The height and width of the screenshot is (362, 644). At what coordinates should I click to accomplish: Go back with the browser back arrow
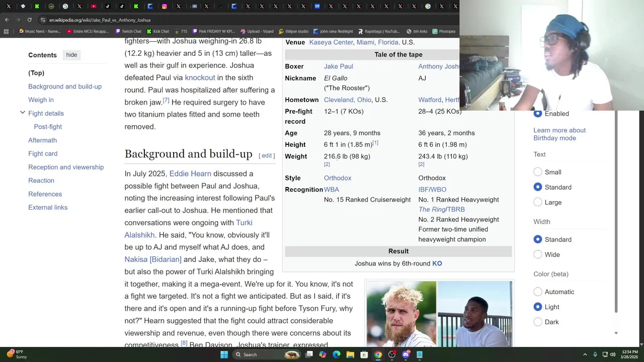7,20
